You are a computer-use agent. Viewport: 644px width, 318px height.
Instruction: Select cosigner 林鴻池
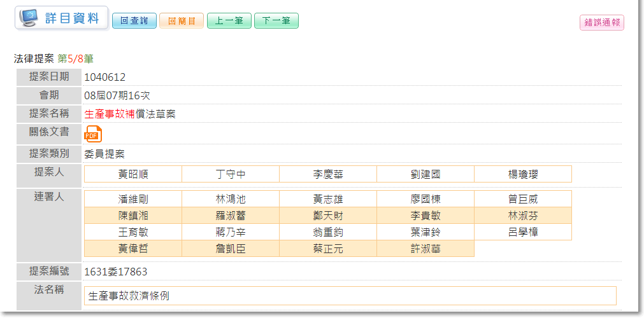pyautogui.click(x=231, y=199)
